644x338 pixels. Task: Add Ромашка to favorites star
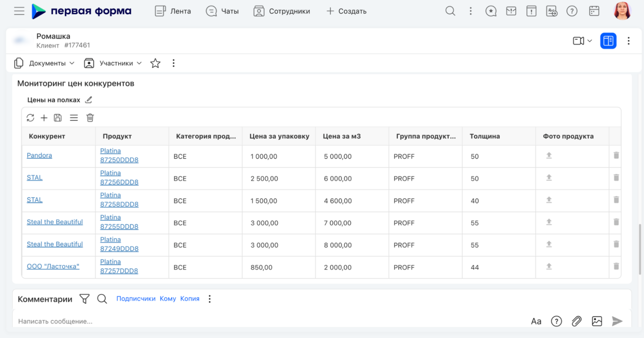155,63
